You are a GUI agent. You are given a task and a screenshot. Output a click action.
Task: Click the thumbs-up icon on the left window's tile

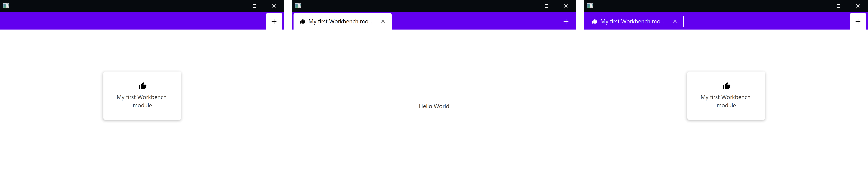(x=143, y=86)
